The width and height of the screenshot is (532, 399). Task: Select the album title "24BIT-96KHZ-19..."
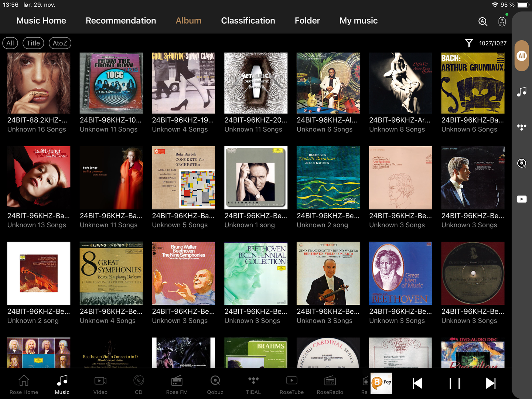tap(183, 120)
